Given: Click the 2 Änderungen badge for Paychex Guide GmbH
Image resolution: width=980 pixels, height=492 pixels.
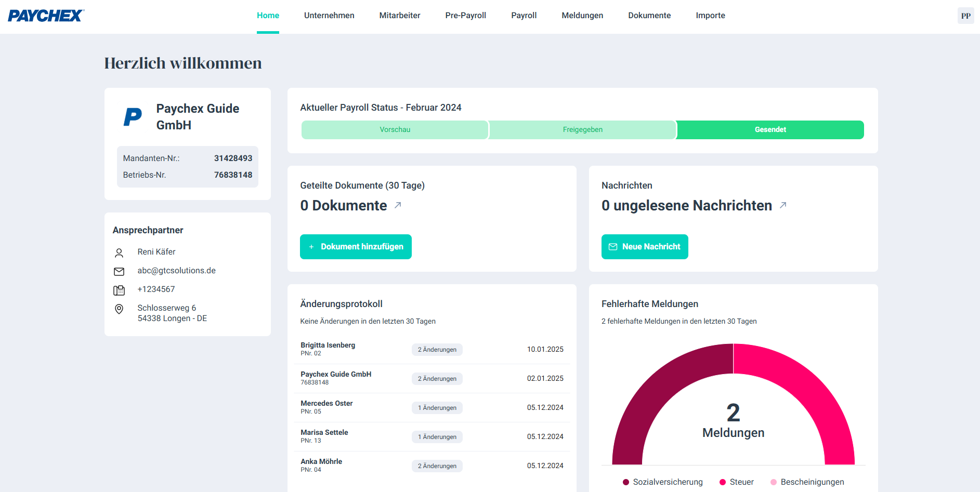Looking at the screenshot, I should 437,379.
